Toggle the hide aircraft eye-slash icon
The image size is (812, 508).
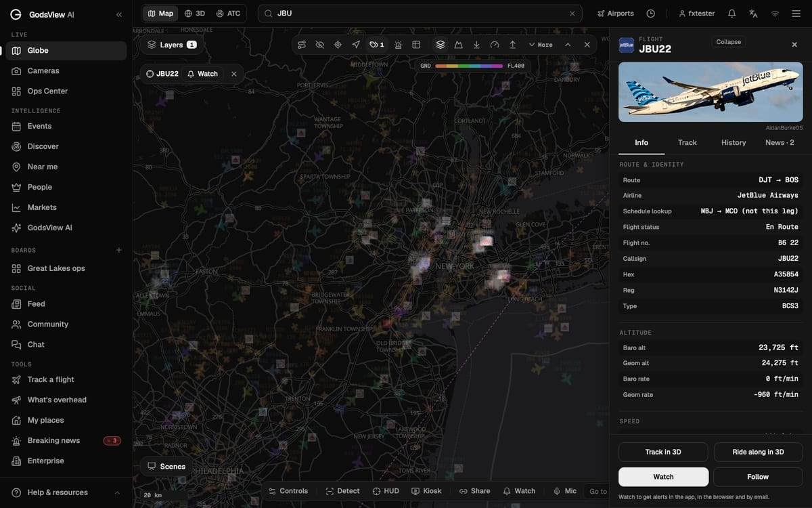(x=320, y=45)
